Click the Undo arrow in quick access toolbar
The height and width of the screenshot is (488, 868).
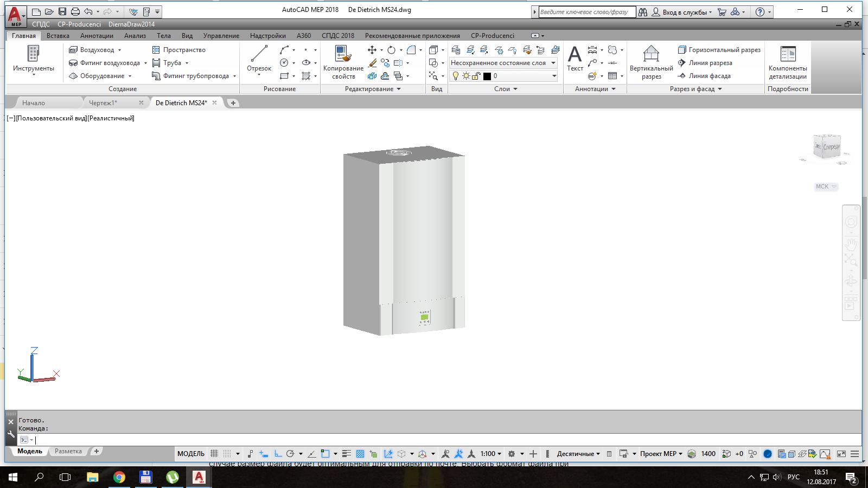88,11
